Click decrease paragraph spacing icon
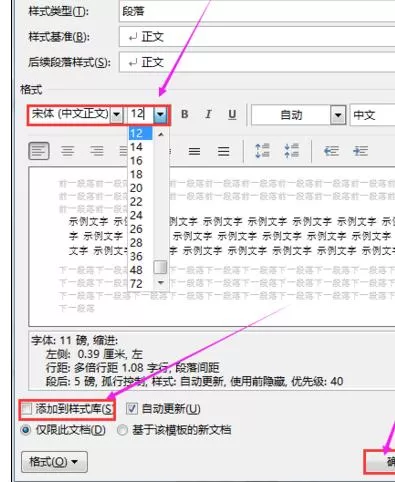Viewport: 395px width, 482px height. tap(292, 151)
